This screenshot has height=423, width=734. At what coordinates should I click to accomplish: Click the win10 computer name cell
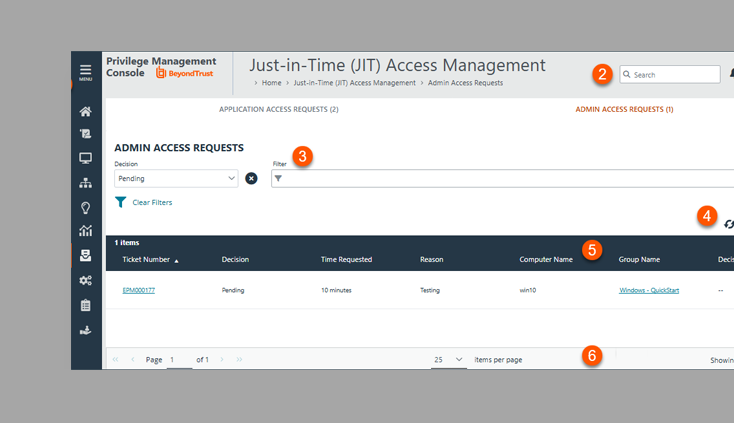pos(528,290)
